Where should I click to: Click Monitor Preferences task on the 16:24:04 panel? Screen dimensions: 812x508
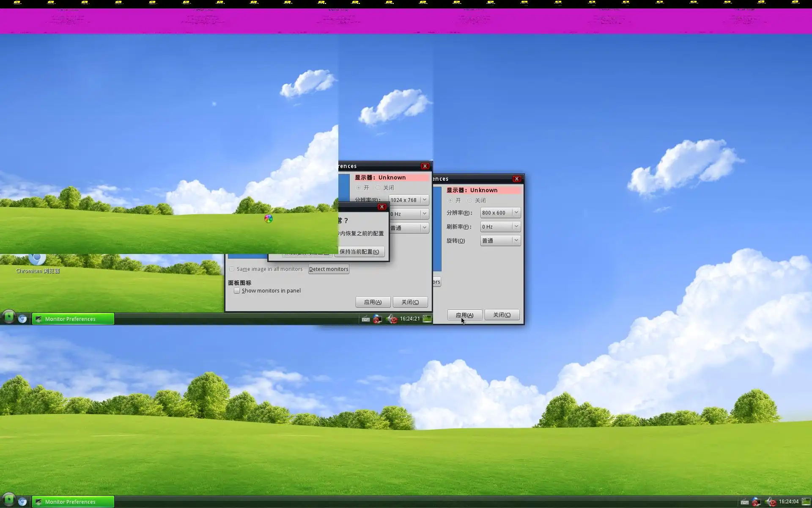click(73, 502)
